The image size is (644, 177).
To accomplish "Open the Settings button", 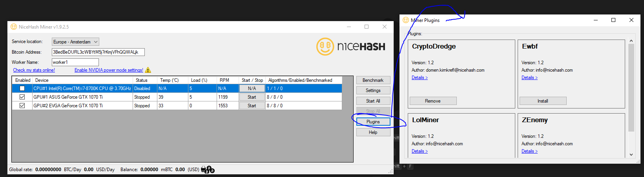I will point(373,90).
